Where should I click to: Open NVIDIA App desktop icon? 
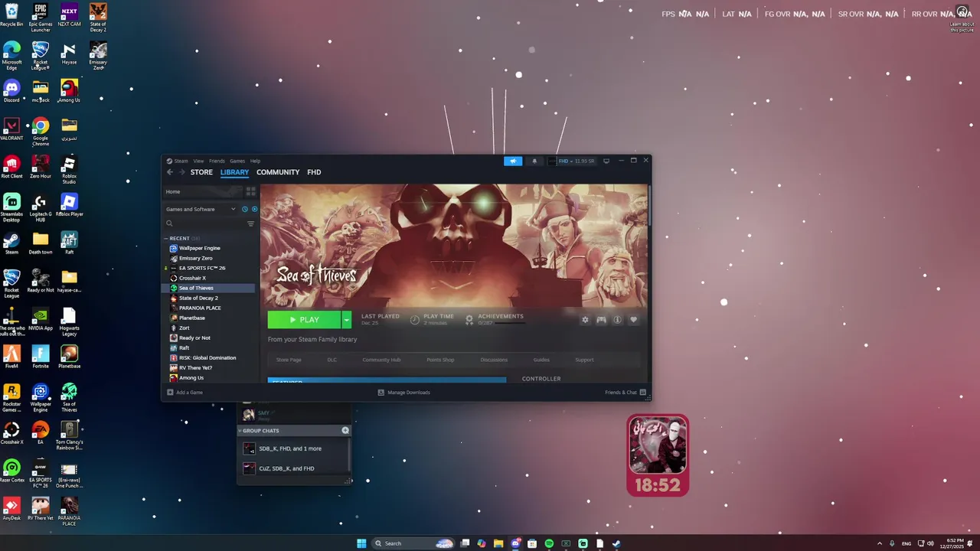pos(41,319)
